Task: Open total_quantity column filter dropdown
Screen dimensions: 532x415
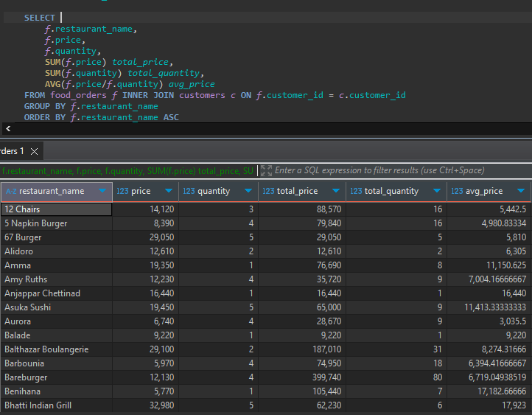Action: pos(437,191)
